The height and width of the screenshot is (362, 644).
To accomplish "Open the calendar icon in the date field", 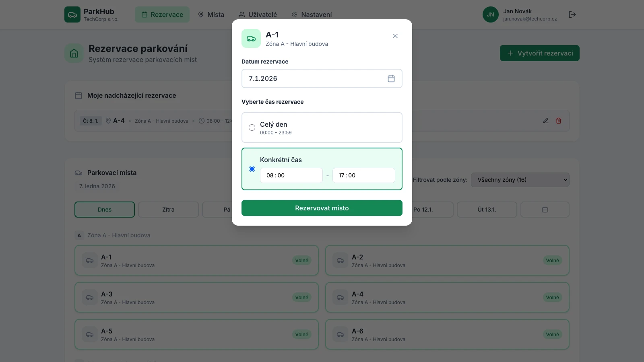I will 391,78.
